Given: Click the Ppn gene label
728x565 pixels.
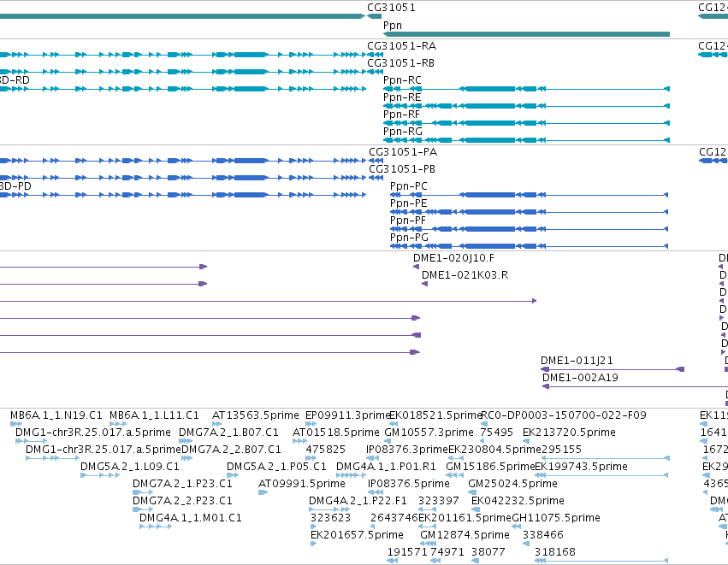Looking at the screenshot, I should coord(393,26).
